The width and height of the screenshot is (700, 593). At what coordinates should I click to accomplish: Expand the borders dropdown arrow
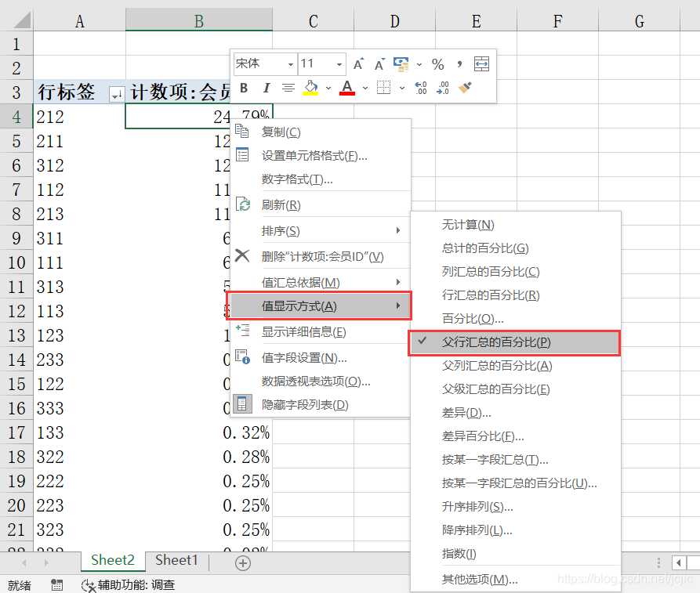[402, 89]
